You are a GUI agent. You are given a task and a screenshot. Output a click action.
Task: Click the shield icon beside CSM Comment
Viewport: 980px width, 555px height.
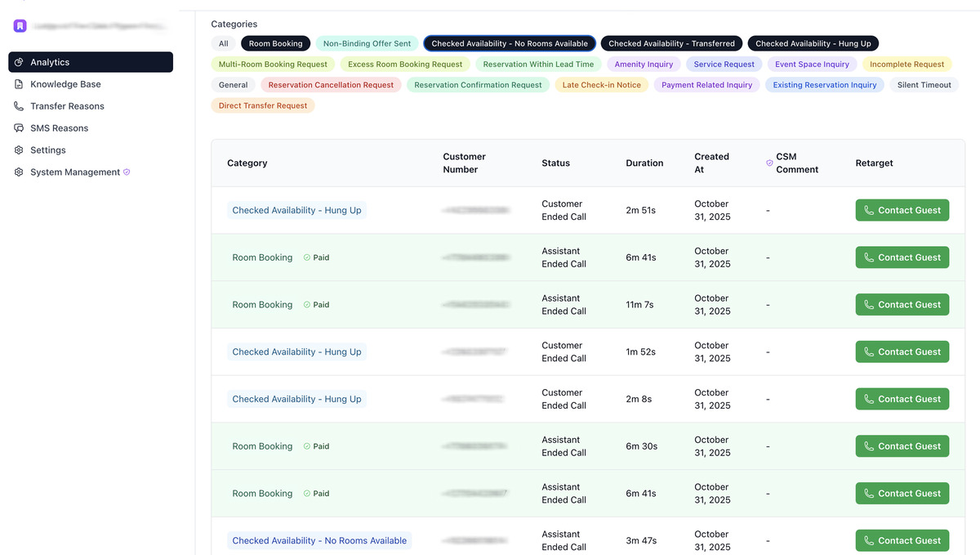[x=769, y=163]
